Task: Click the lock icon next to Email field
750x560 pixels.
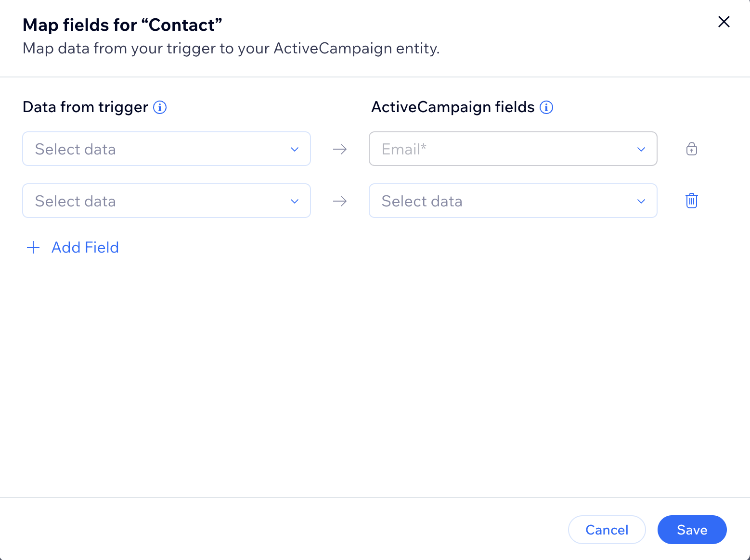Action: click(x=692, y=149)
